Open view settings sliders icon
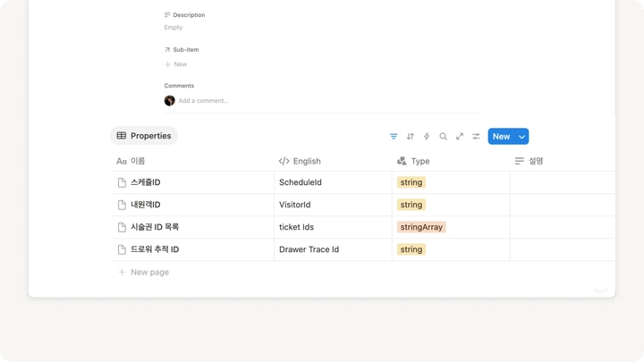Image resolution: width=644 pixels, height=362 pixels. [x=476, y=136]
